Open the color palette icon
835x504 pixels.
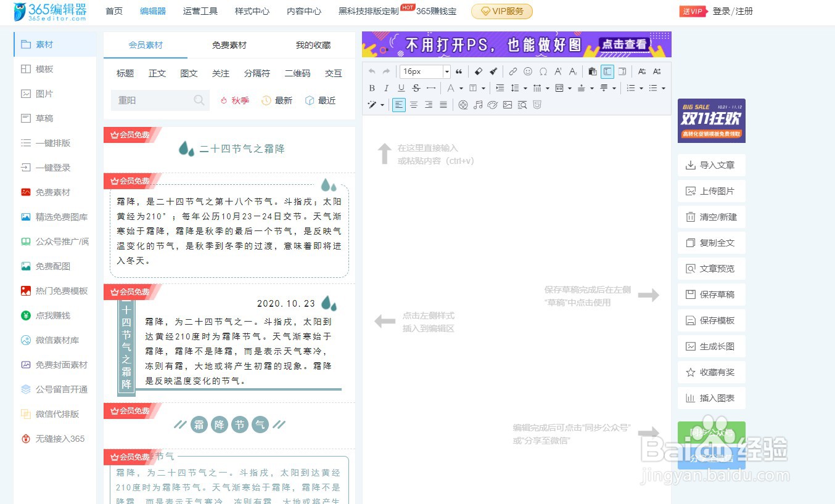pos(492,105)
